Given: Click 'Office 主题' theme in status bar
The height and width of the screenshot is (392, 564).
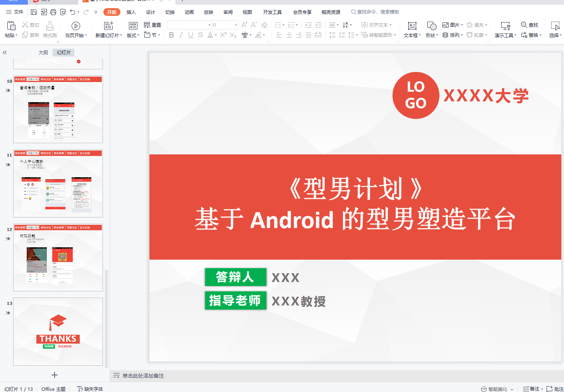Looking at the screenshot, I should pos(53,389).
